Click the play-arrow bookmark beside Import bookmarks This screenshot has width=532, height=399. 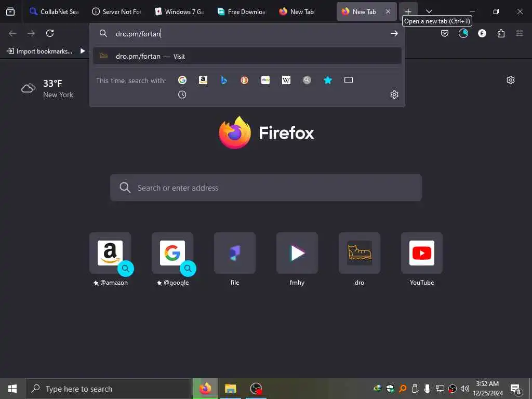click(83, 51)
